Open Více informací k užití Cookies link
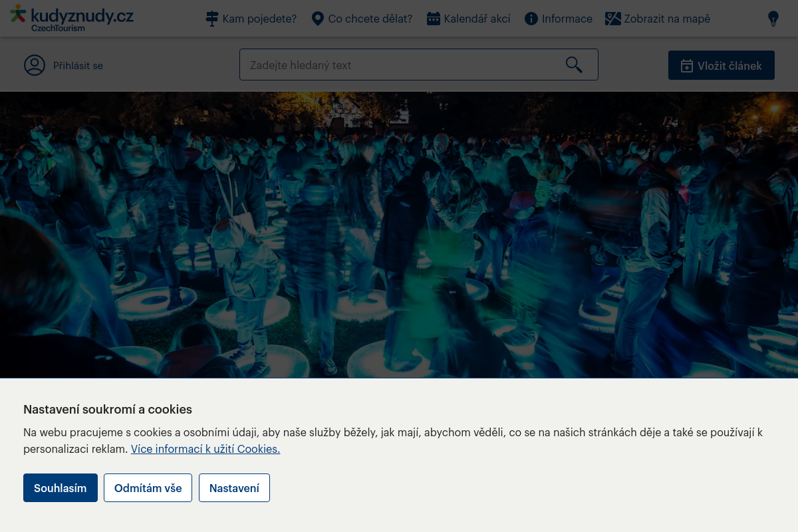 (205, 449)
